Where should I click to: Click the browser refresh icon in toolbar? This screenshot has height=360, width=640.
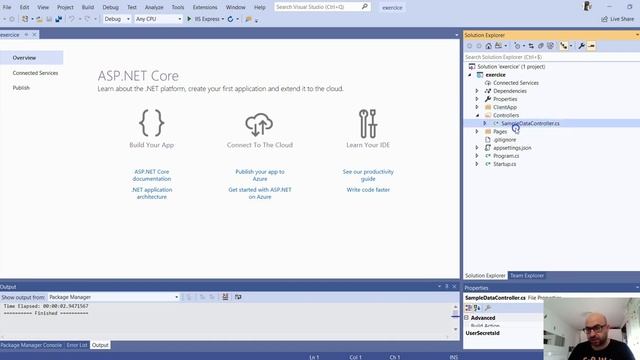230,19
